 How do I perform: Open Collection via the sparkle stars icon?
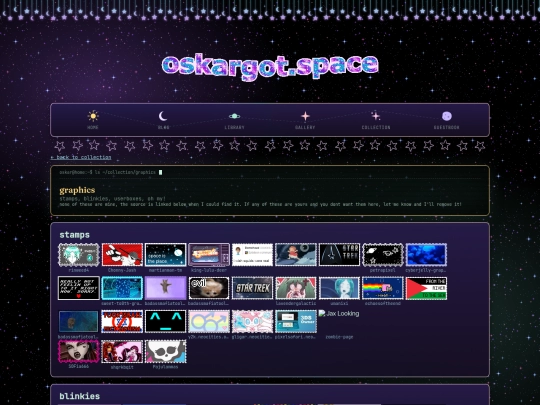(376, 116)
